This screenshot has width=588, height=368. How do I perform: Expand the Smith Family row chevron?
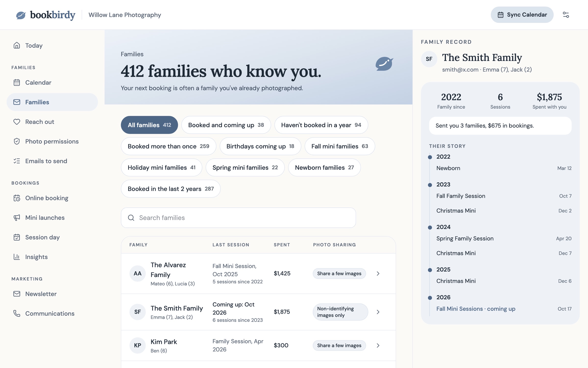point(378,312)
